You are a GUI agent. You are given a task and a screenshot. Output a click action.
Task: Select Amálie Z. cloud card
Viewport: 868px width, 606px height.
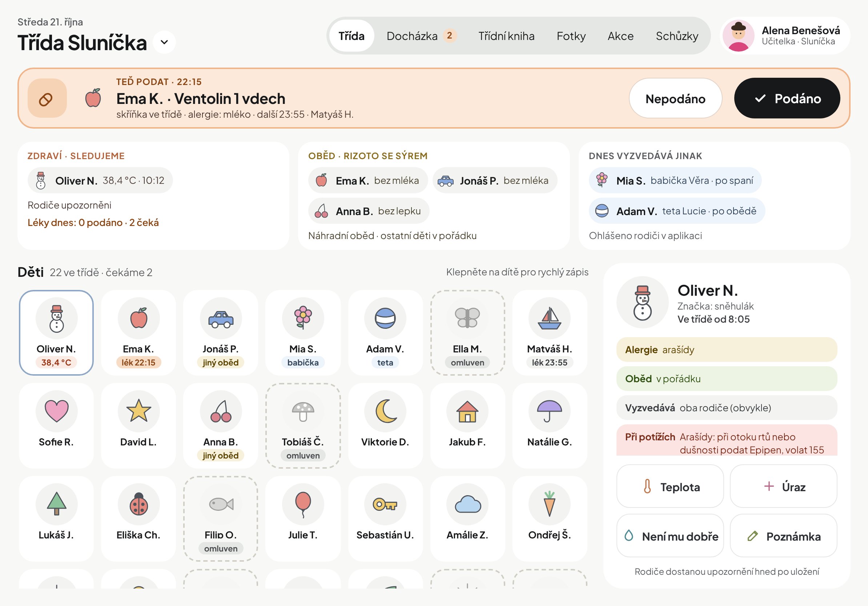tap(467, 518)
